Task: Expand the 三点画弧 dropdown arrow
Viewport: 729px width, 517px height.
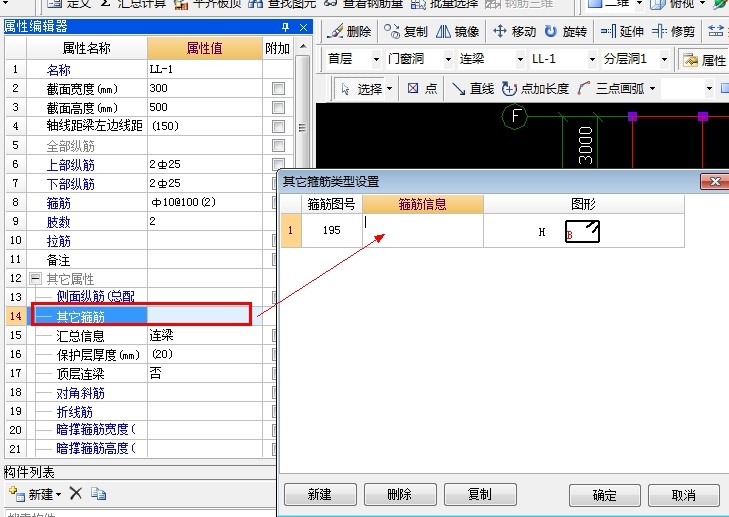Action: point(652,88)
